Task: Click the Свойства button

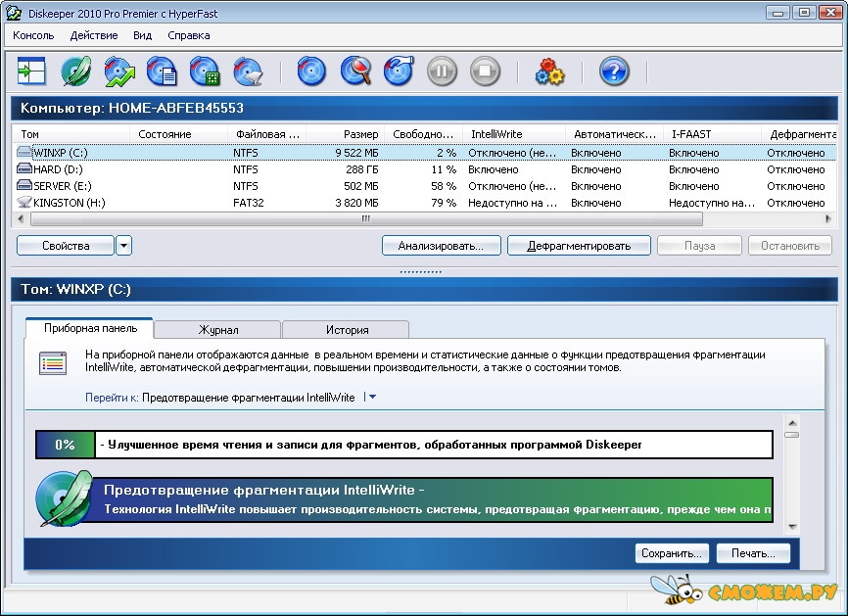Action: tap(66, 246)
